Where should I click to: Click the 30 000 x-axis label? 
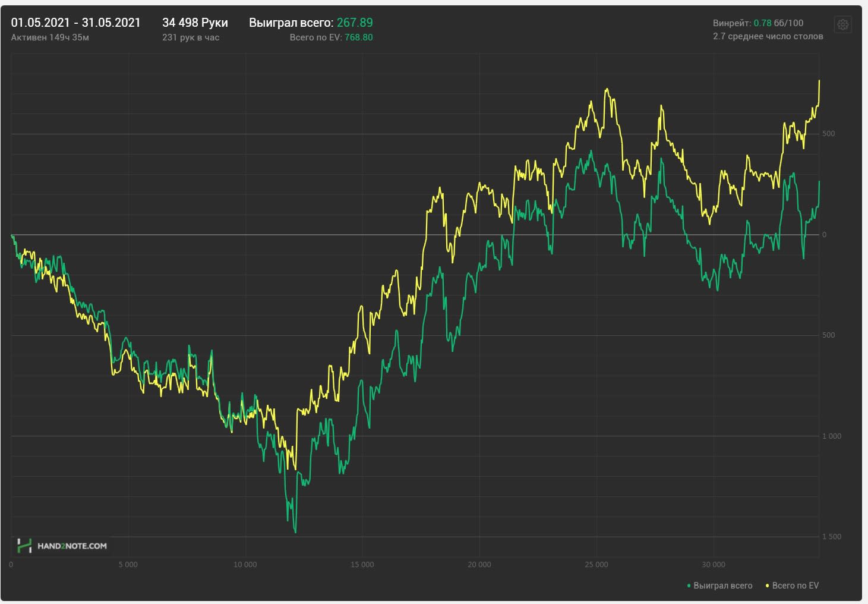pyautogui.click(x=713, y=565)
